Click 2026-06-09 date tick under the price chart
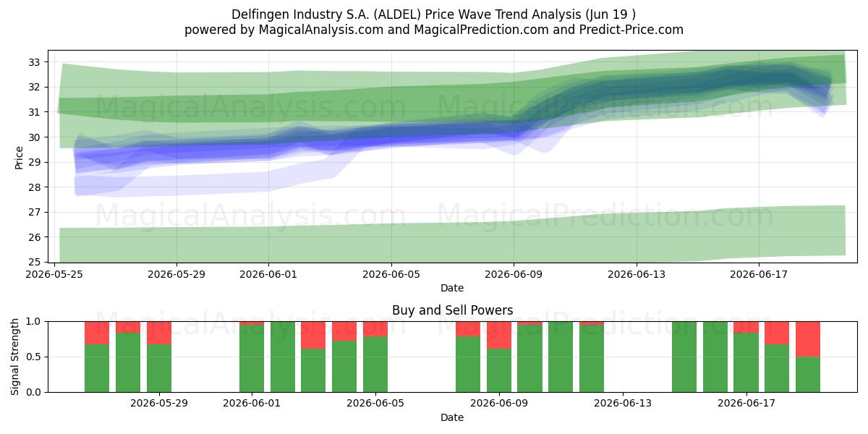 coord(514,274)
